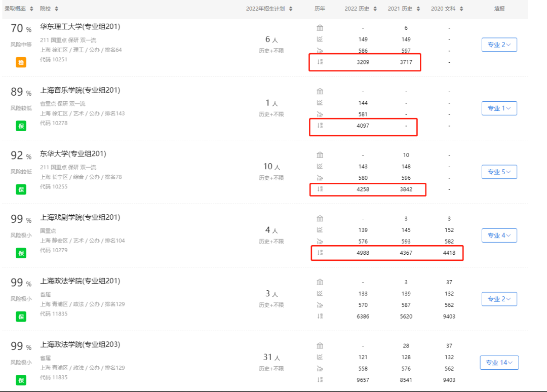Click building icon in 华东理工大学 row
547x392 pixels.
tap(320, 27)
